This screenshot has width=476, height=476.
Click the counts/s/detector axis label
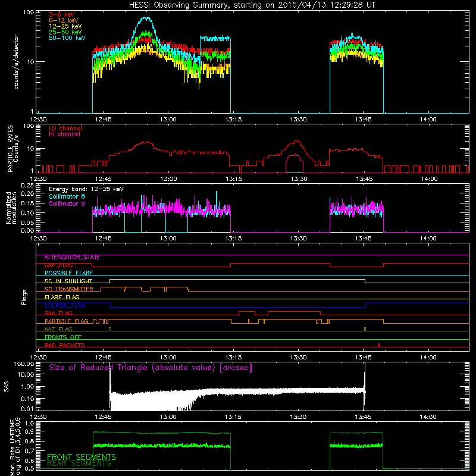16,62
